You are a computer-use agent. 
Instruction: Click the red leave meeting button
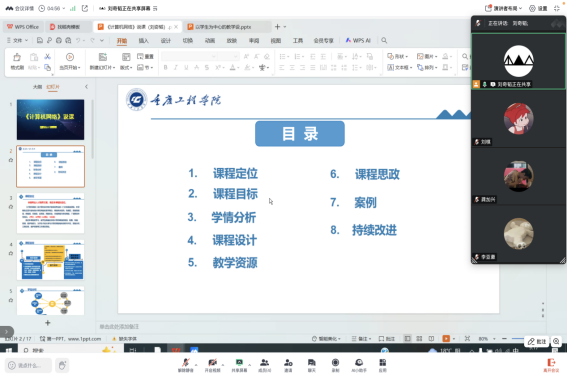(x=551, y=365)
